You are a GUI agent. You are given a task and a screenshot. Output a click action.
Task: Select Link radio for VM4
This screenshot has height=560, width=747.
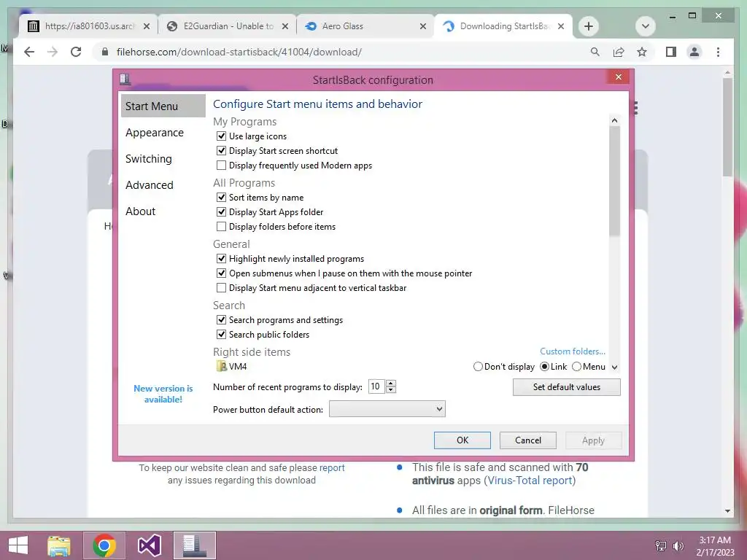tap(544, 367)
